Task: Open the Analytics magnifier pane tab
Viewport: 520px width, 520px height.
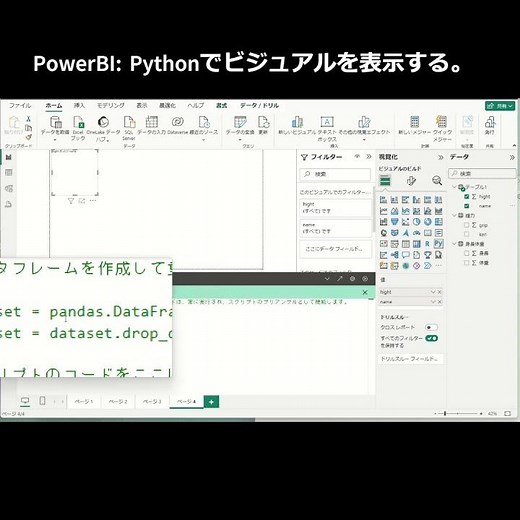Action: point(437,181)
